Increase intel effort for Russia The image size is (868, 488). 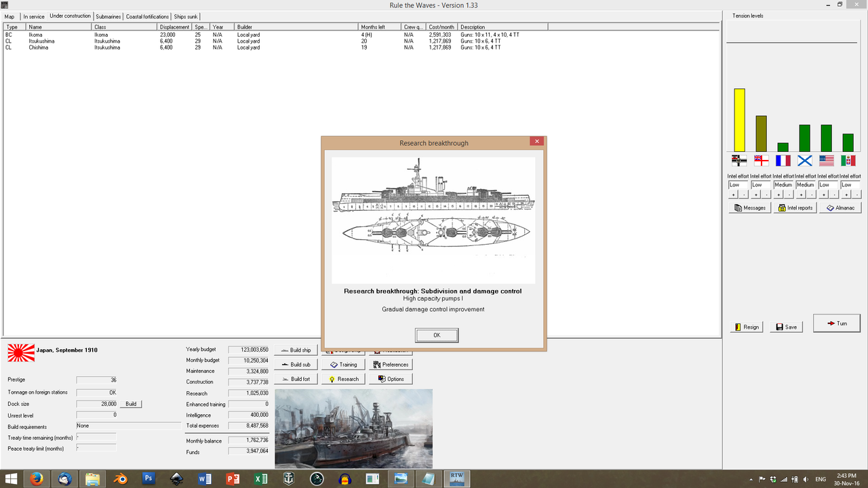pos(801,195)
